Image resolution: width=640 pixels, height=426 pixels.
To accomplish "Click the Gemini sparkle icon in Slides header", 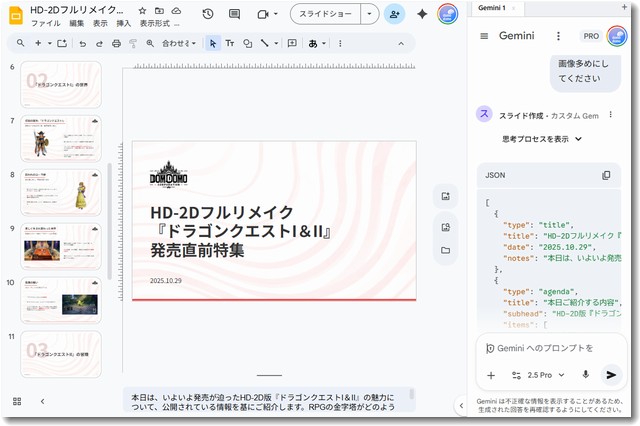I will pos(422,14).
